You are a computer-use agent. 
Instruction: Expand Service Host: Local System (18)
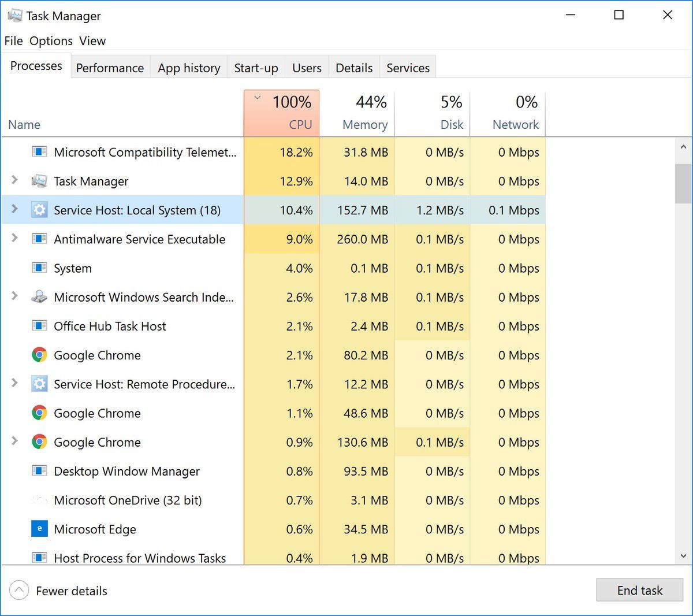[14, 209]
